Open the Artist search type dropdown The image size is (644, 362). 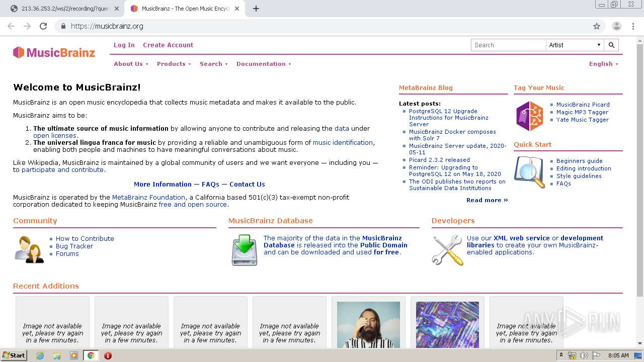point(575,45)
